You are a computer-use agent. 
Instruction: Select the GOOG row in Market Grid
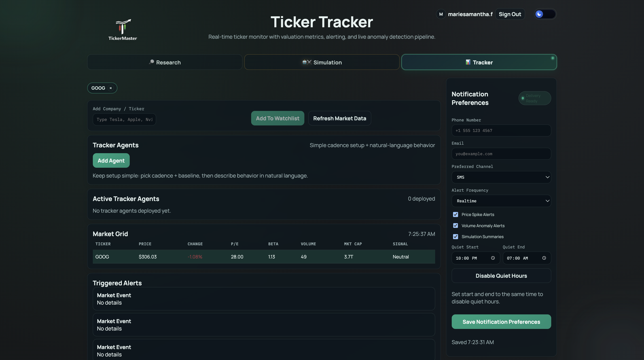(263, 257)
